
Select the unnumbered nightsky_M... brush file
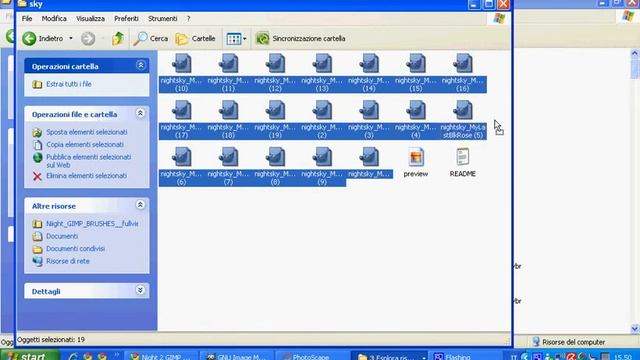(369, 162)
